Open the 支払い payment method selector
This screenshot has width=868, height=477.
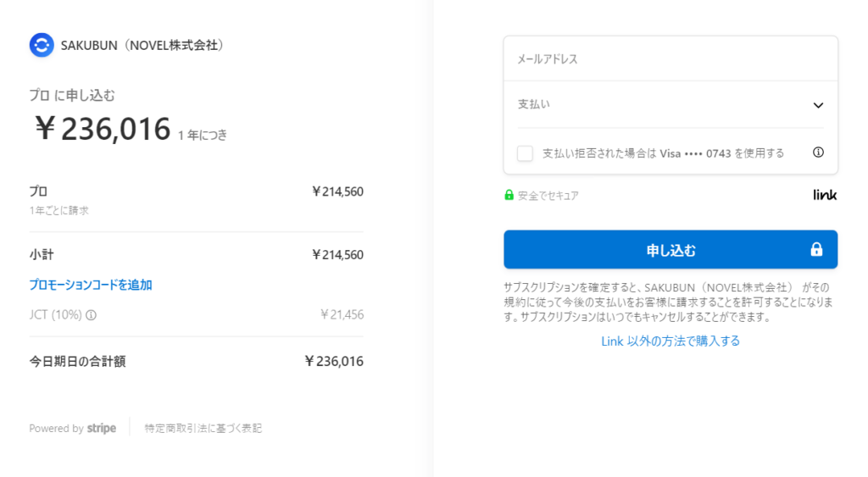point(670,104)
